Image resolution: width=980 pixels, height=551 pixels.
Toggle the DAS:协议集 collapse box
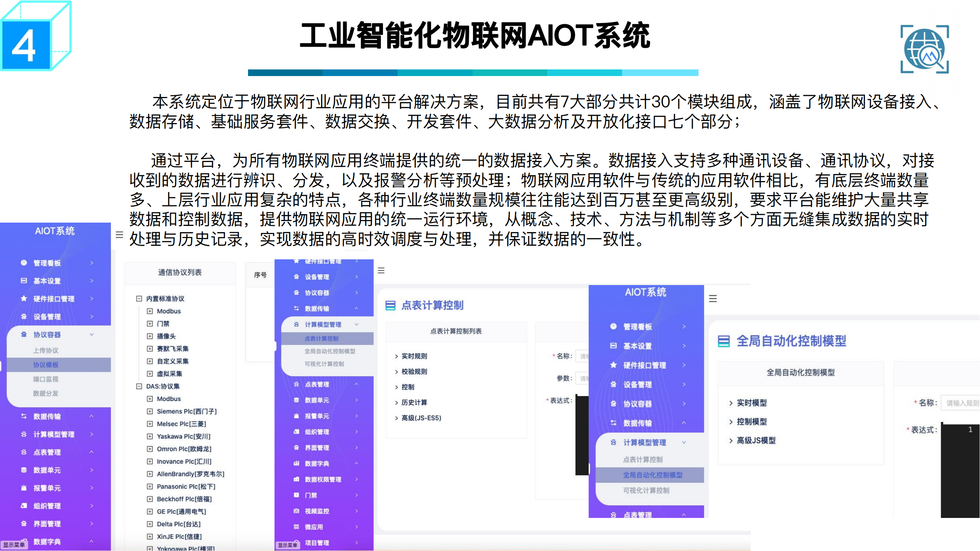click(139, 386)
